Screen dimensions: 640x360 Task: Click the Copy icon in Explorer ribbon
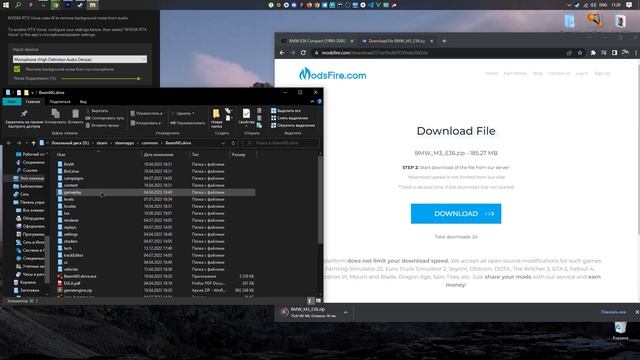click(x=56, y=116)
